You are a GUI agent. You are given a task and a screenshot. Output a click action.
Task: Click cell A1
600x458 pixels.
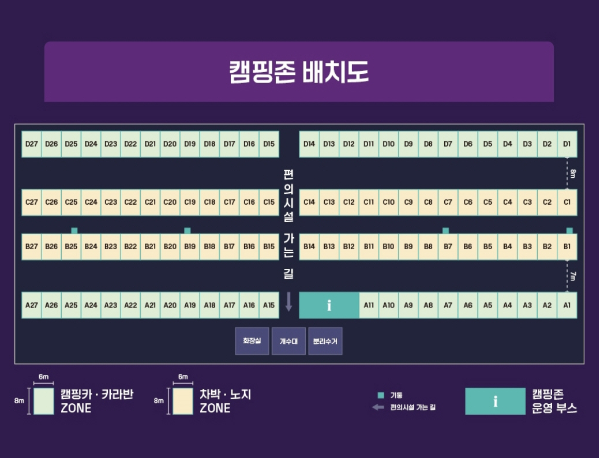pyautogui.click(x=567, y=305)
